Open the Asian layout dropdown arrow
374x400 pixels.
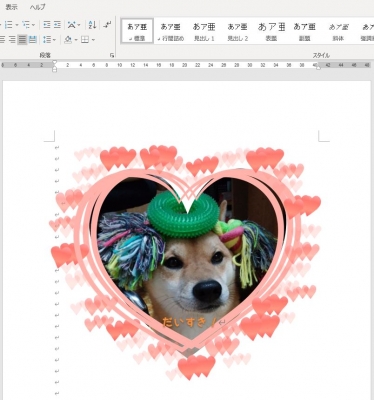(x=79, y=25)
